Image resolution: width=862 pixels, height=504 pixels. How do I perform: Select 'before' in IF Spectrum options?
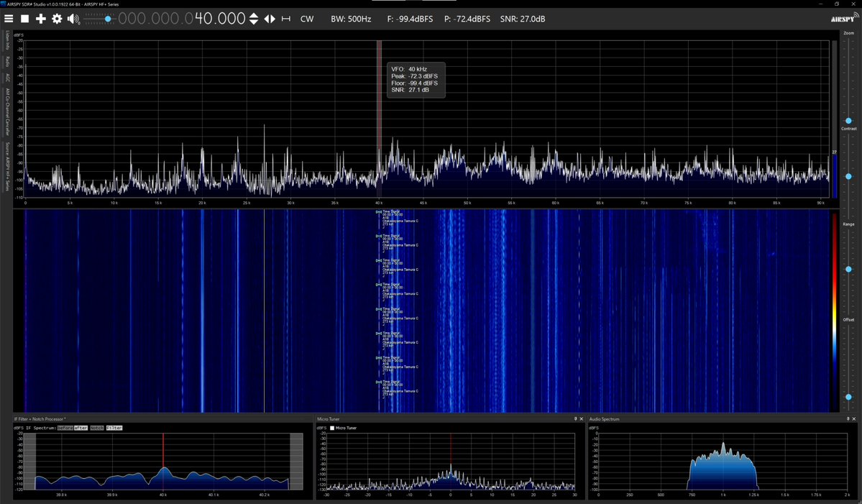[65, 428]
